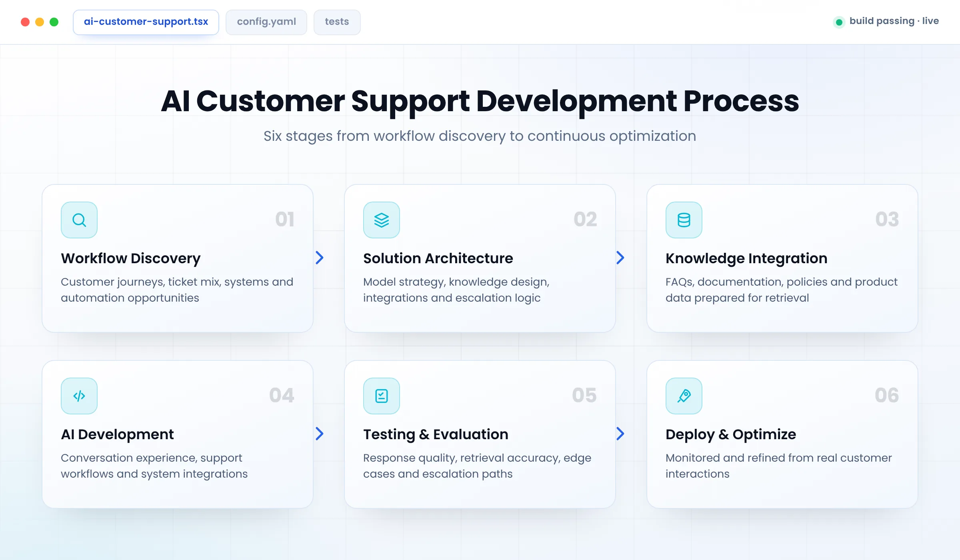Image resolution: width=960 pixels, height=560 pixels.
Task: Open the ai-customer-support.tsx tab
Action: tap(146, 22)
